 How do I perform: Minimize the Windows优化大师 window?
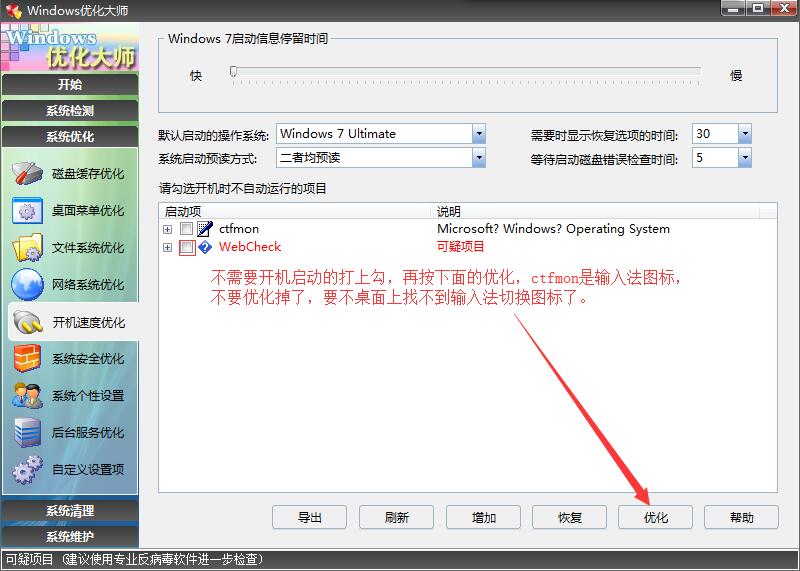[x=733, y=8]
